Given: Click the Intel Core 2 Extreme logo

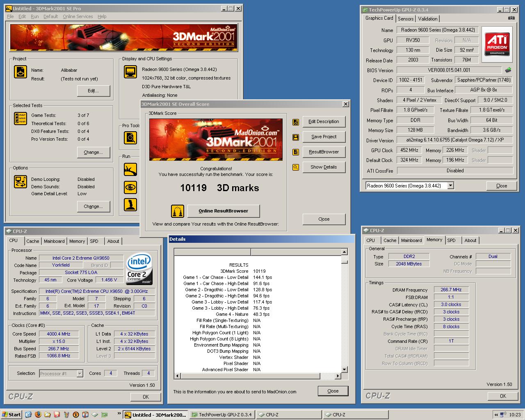Looking at the screenshot, I should click(x=139, y=269).
